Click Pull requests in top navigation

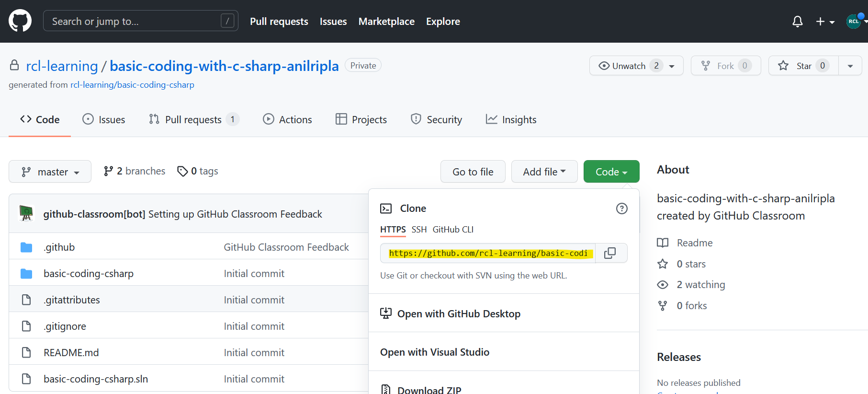pyautogui.click(x=279, y=22)
